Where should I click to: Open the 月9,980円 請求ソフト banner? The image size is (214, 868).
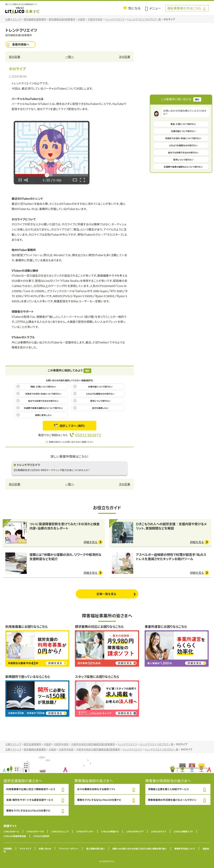[x=107, y=649]
